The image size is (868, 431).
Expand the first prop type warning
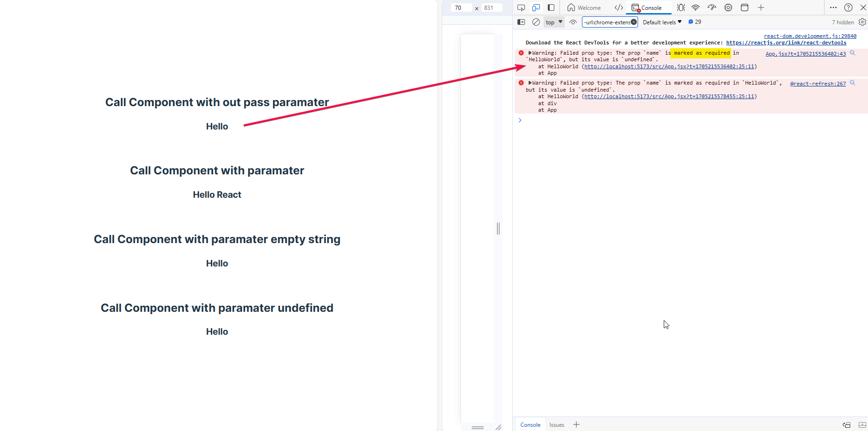click(x=530, y=52)
